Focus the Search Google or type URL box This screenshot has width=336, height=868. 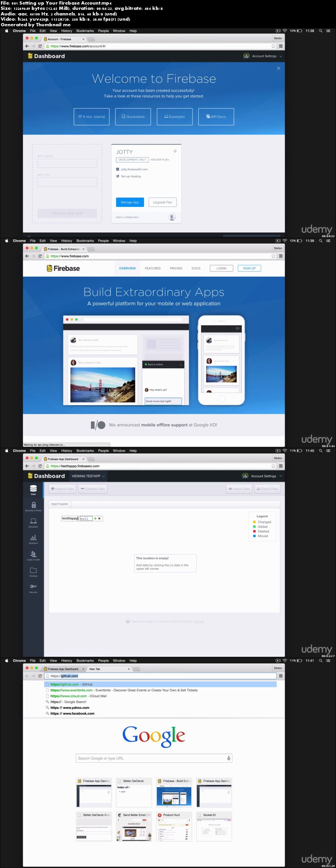(154, 758)
